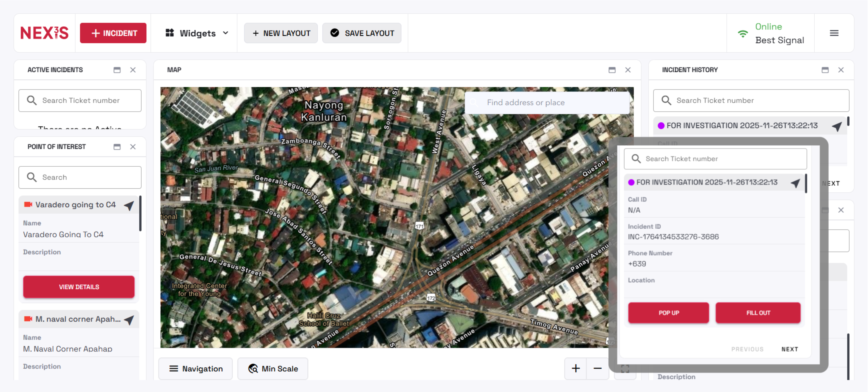Viewport: 868px width, 392px height.
Task: Close the Point of Interest panel
Action: point(133,147)
